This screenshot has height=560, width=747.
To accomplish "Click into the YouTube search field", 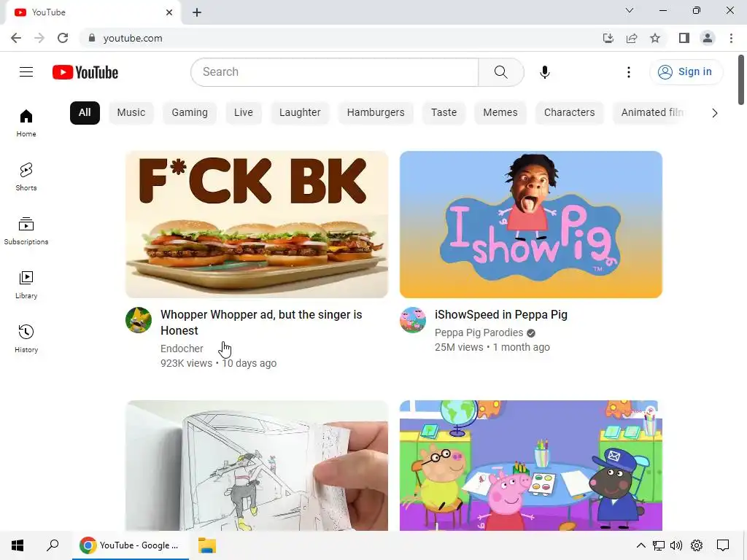I will (335, 72).
